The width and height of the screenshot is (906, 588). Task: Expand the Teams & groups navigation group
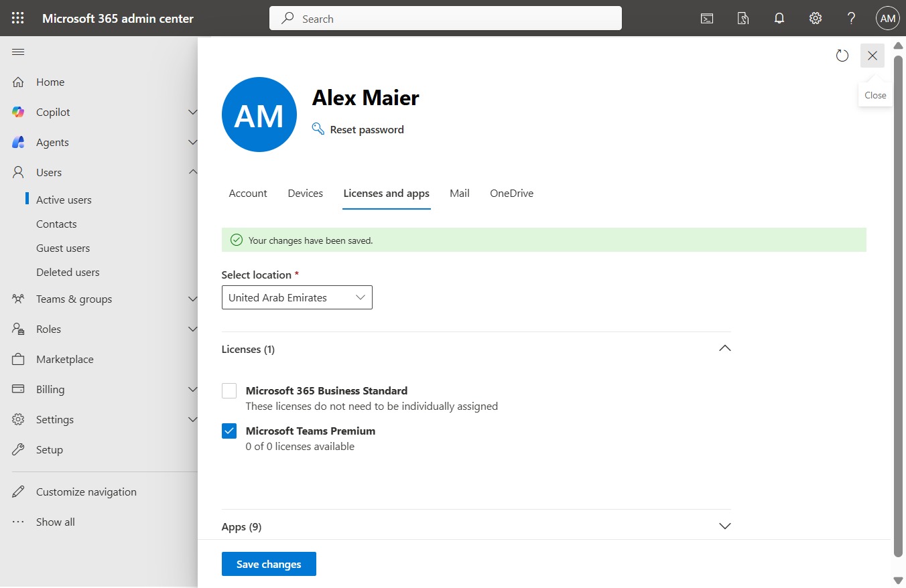click(x=192, y=299)
